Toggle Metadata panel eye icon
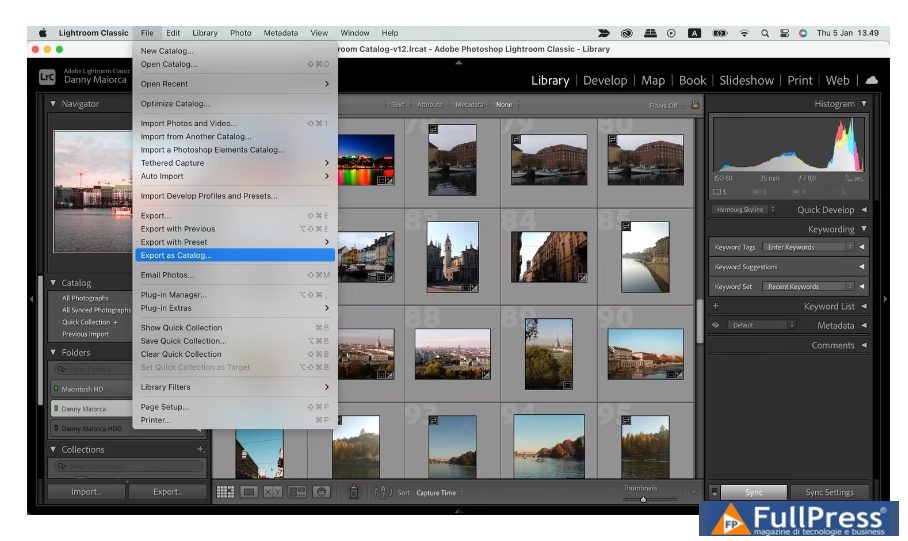The image size is (908, 541). (x=716, y=325)
